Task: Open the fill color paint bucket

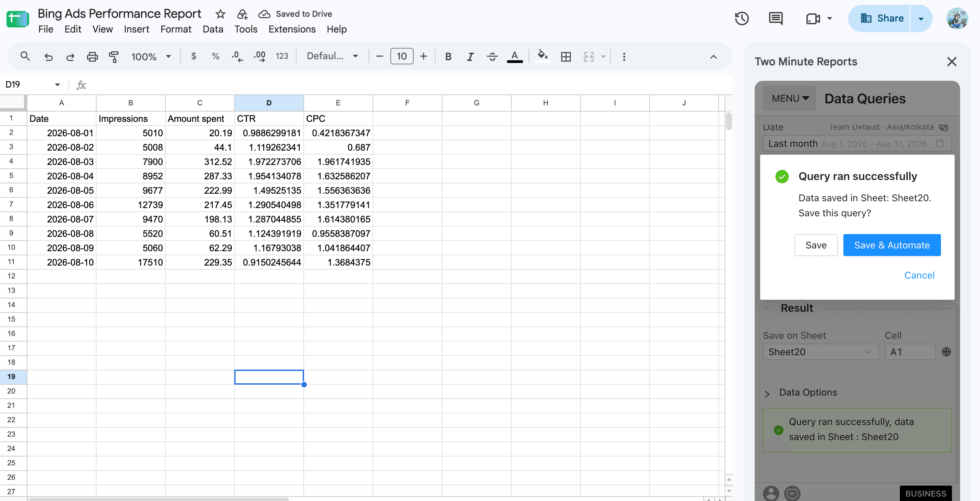Action: (x=542, y=56)
